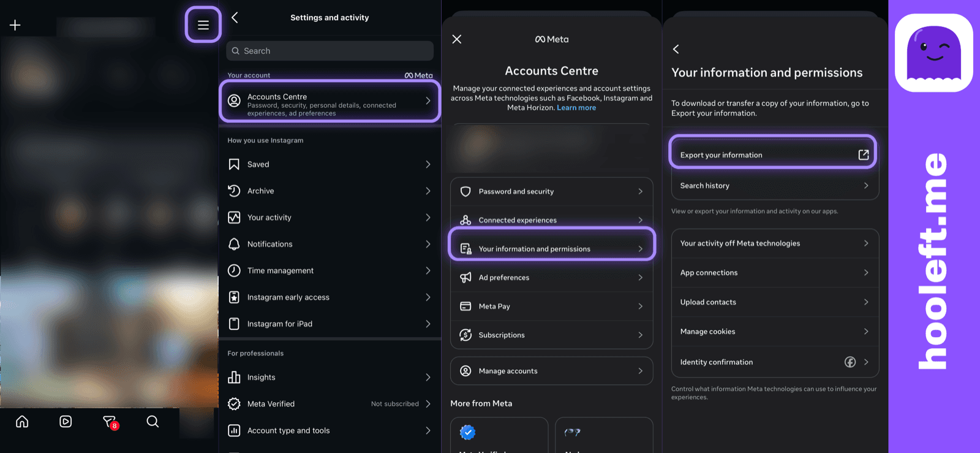The width and height of the screenshot is (980, 453).
Task: Open Connected experiences
Action: [x=552, y=220]
